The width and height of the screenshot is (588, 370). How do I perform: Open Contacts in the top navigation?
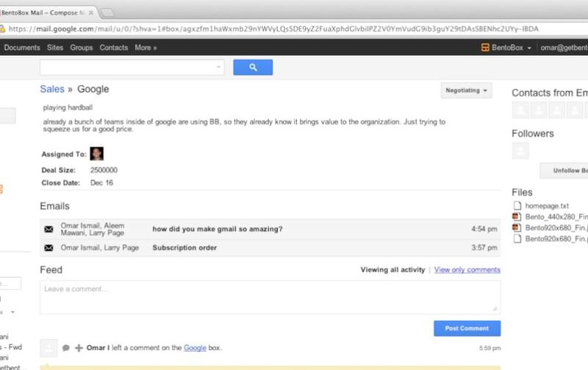(114, 48)
